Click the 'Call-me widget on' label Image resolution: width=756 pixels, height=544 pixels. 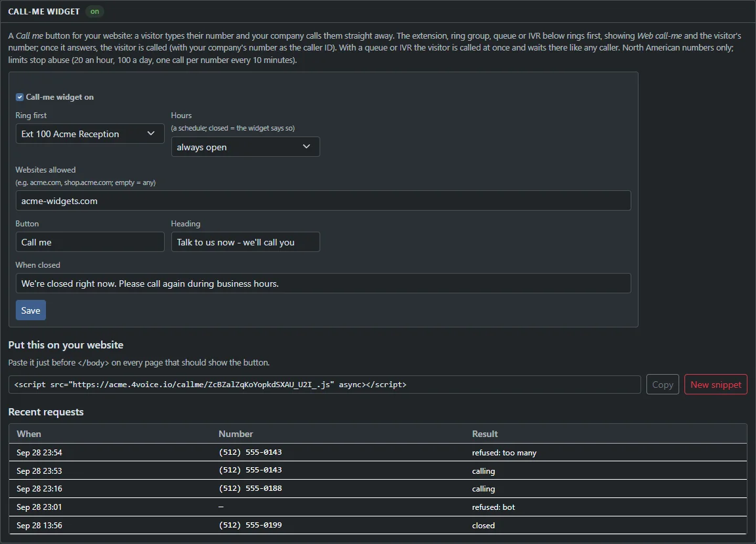pos(60,97)
